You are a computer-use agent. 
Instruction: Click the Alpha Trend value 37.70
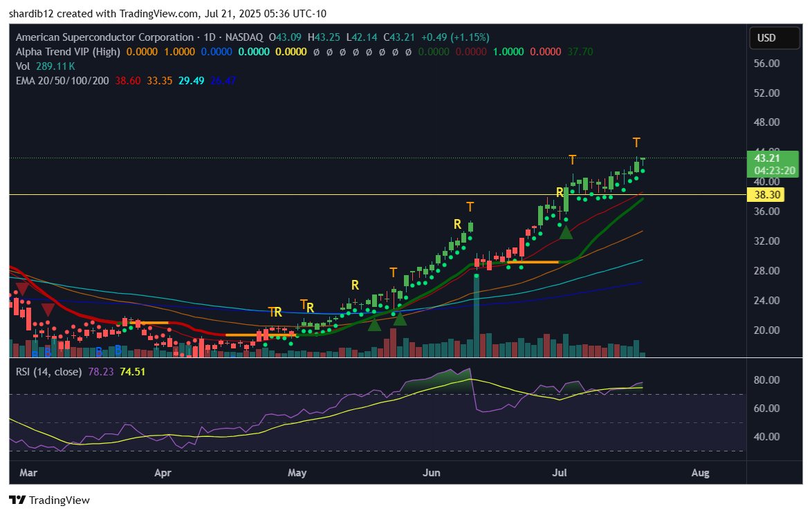[580, 52]
